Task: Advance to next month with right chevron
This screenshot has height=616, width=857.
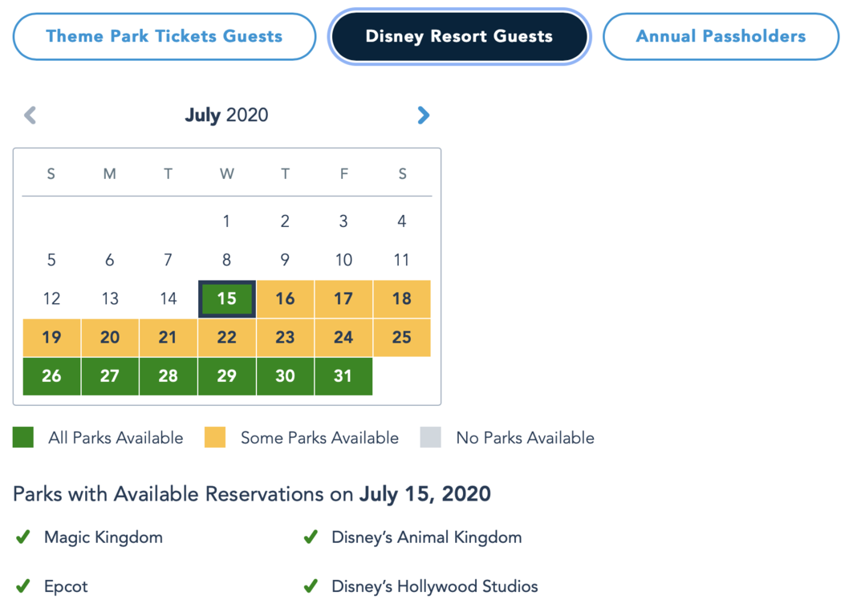Action: (423, 115)
